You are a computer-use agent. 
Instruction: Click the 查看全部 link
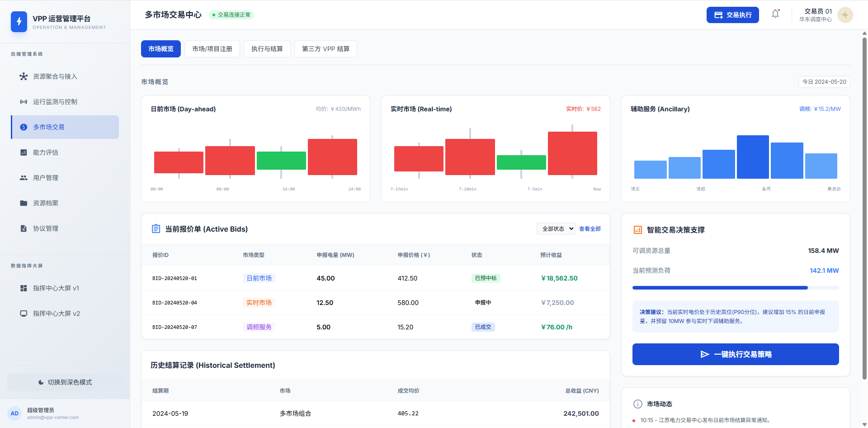click(x=590, y=229)
